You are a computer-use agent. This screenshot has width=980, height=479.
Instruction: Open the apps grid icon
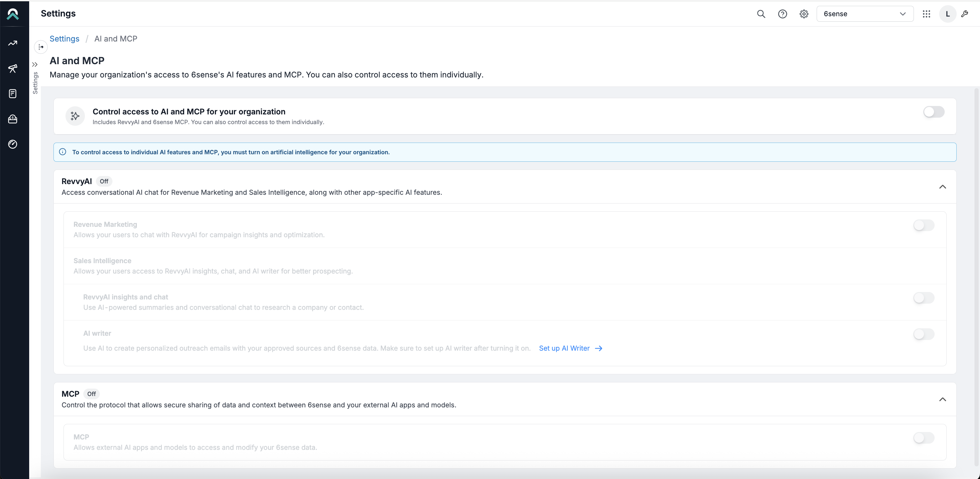click(926, 14)
